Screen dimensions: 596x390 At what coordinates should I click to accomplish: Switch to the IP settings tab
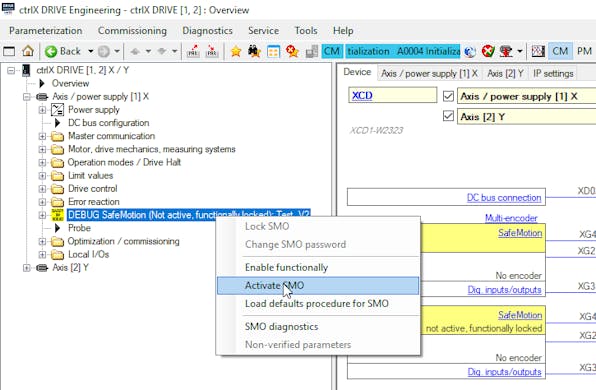(553, 73)
